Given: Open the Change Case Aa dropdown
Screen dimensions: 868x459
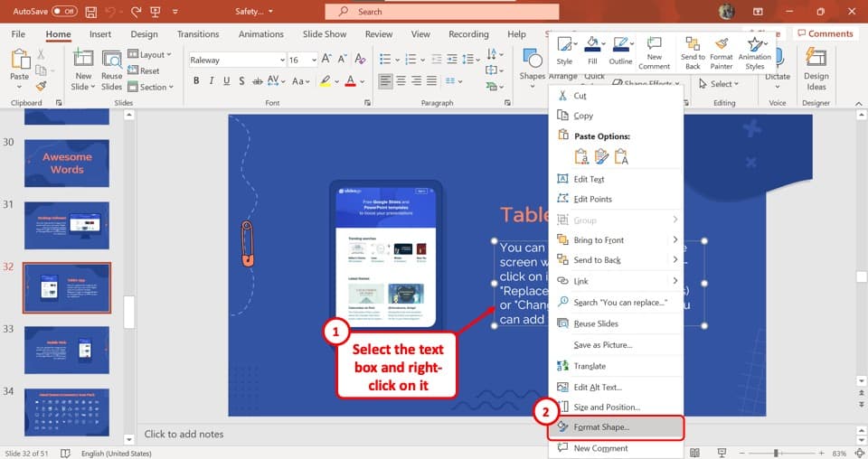Looking at the screenshot, I should tap(300, 80).
